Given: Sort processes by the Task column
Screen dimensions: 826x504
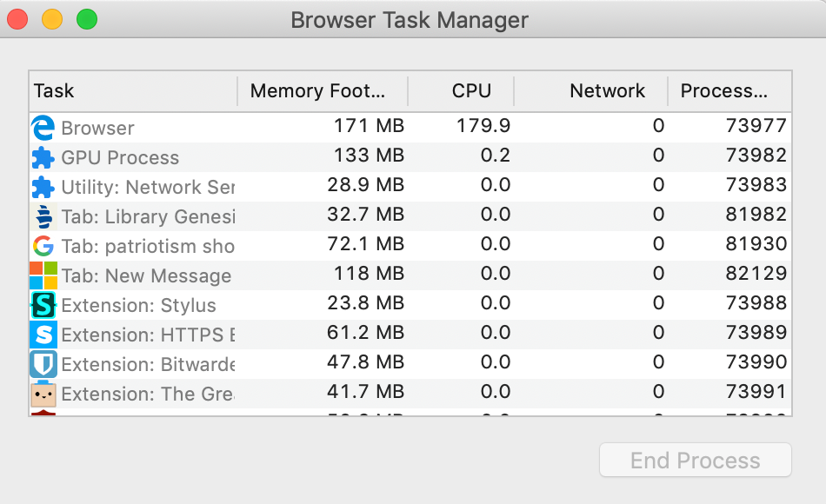Looking at the screenshot, I should pyautogui.click(x=130, y=91).
